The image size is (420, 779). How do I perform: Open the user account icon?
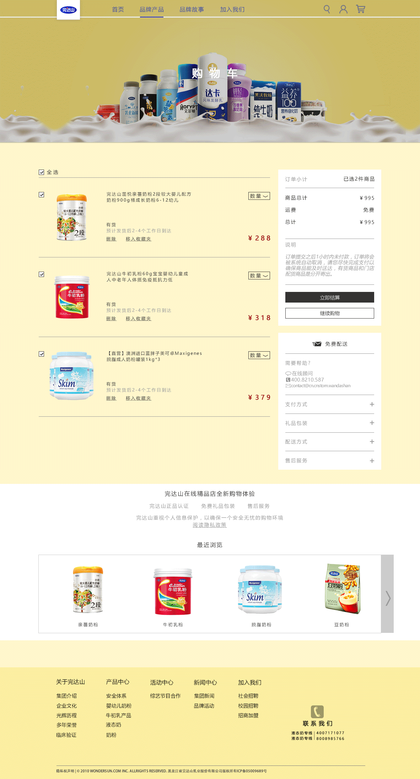343,9
